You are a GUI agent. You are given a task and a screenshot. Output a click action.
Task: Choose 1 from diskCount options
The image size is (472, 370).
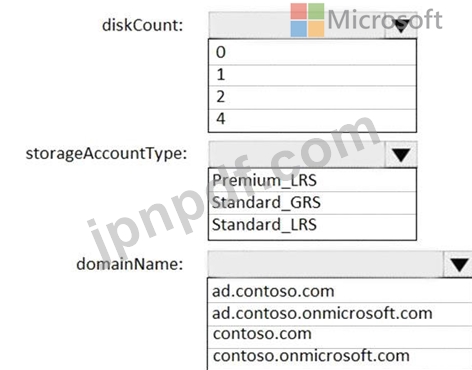coord(312,75)
